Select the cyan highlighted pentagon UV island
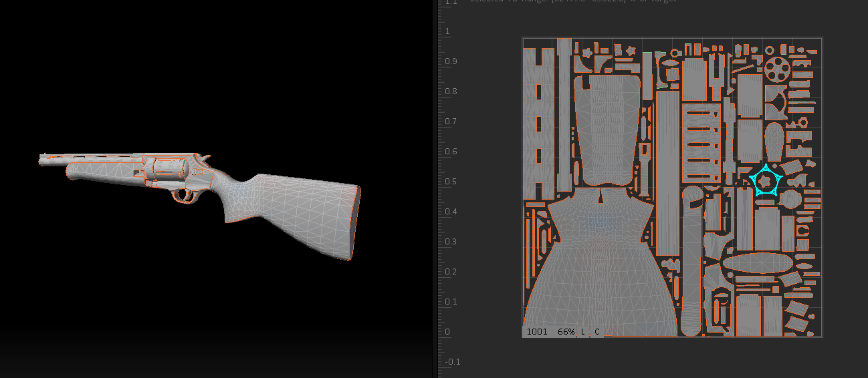Viewport: 868px width, 378px height. pyautogui.click(x=766, y=180)
